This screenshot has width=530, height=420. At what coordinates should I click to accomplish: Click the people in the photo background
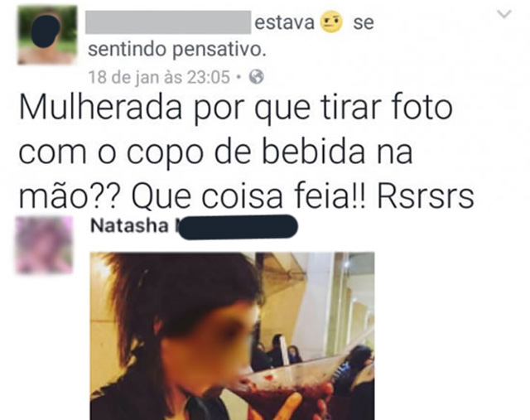(x=276, y=352)
